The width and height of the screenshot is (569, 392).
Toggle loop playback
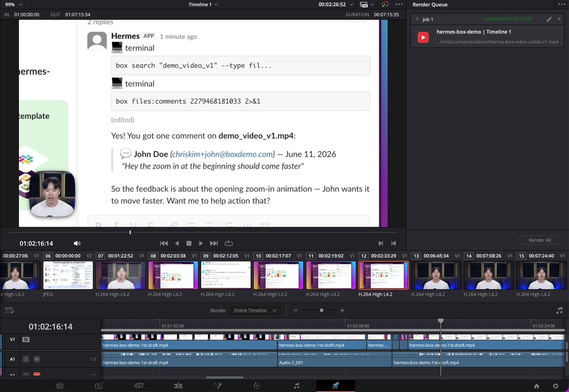229,243
